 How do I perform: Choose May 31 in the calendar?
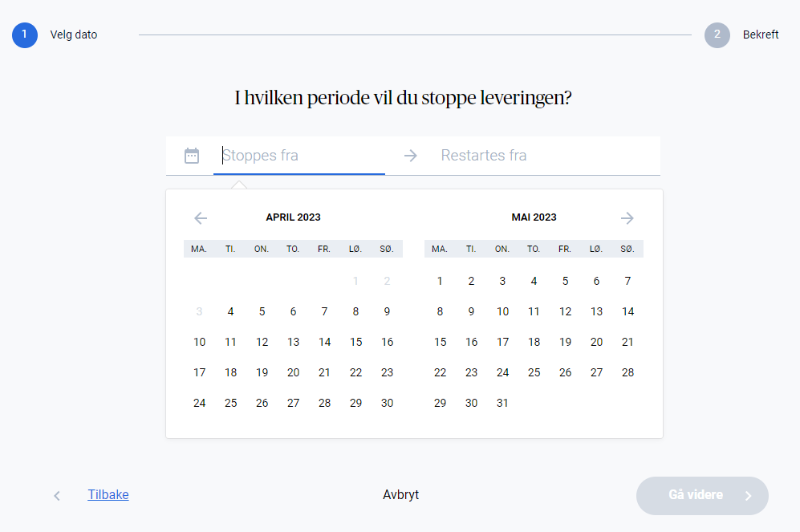(502, 403)
